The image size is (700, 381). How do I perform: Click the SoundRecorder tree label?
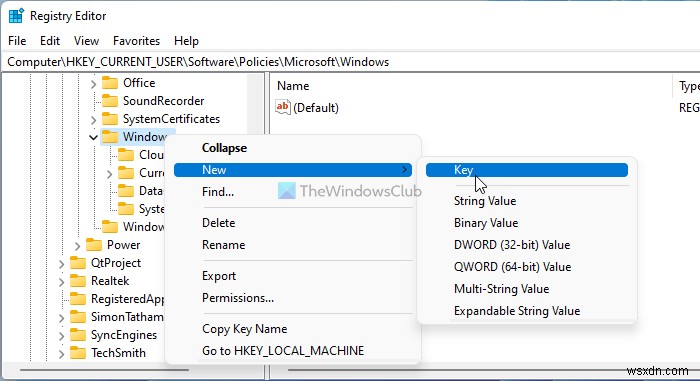(x=163, y=101)
